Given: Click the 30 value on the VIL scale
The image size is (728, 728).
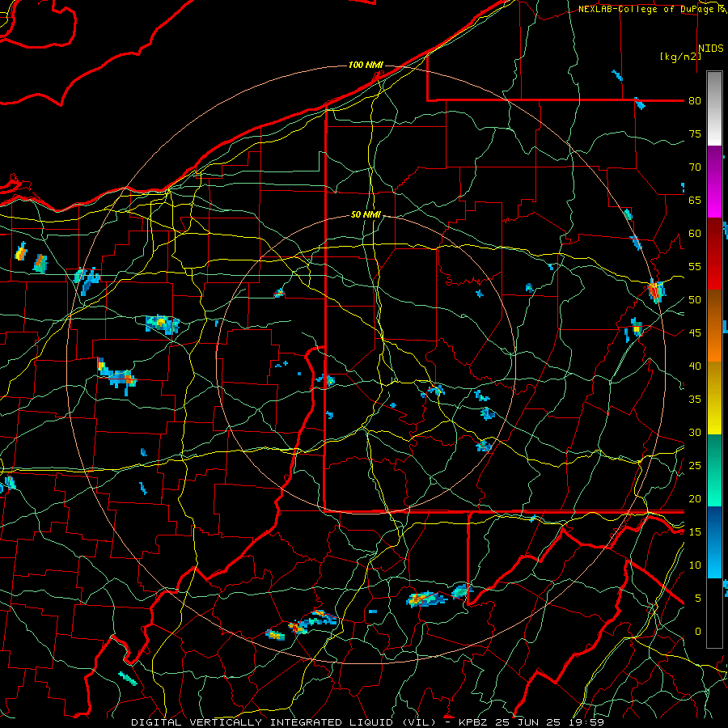Looking at the screenshot, I should [695, 433].
